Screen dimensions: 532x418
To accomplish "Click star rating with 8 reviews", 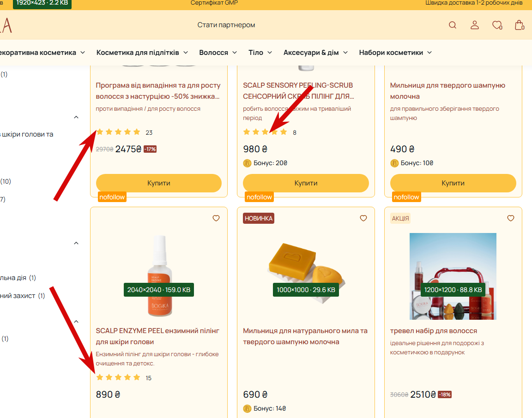I will coord(266,132).
